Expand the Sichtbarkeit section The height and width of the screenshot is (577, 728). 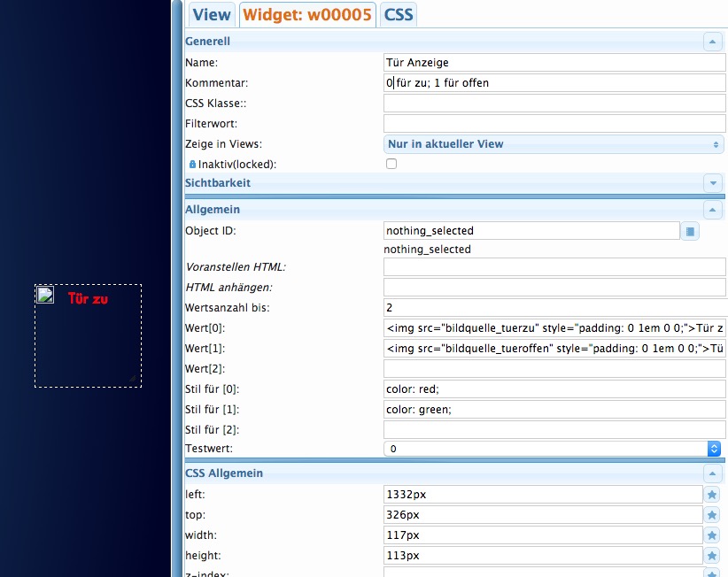pos(712,183)
